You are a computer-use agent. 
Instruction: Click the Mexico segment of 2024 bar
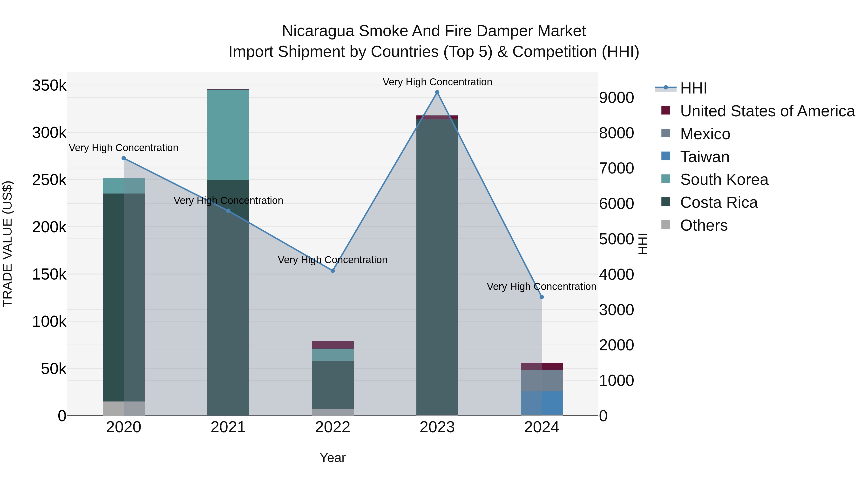(x=542, y=381)
